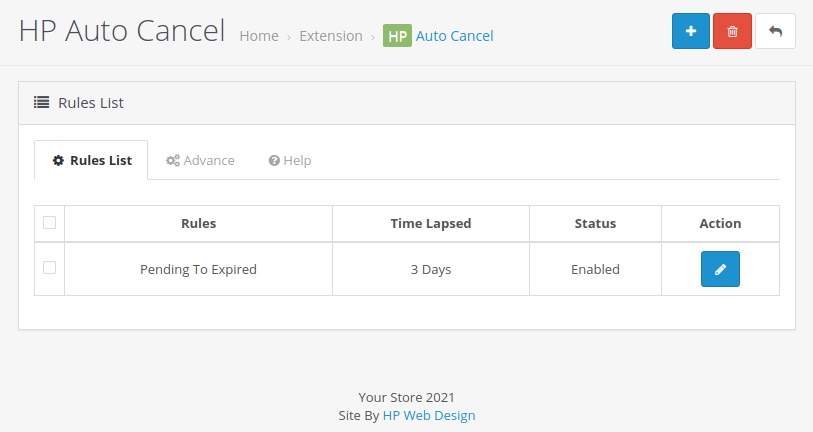Click the list icon in panel heading
Screen dimensions: 813x432
coord(42,102)
